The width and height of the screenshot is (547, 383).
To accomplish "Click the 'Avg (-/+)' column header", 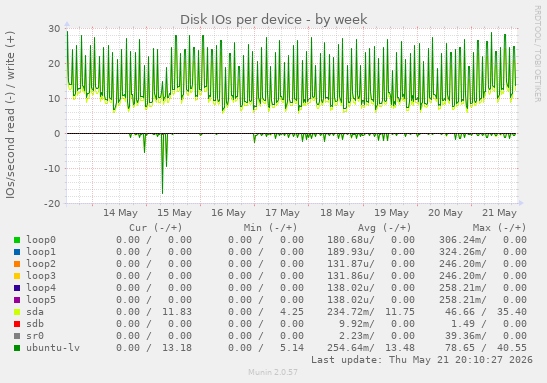I will (385, 228).
